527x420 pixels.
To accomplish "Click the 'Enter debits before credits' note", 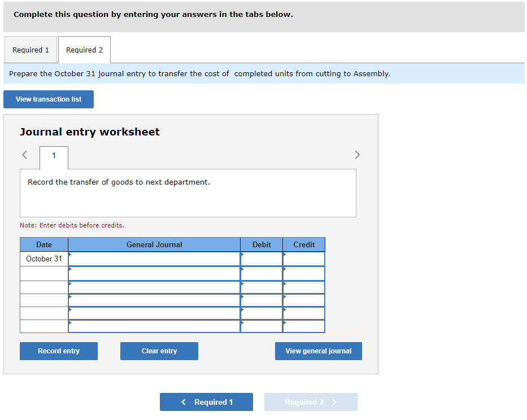I will click(72, 225).
